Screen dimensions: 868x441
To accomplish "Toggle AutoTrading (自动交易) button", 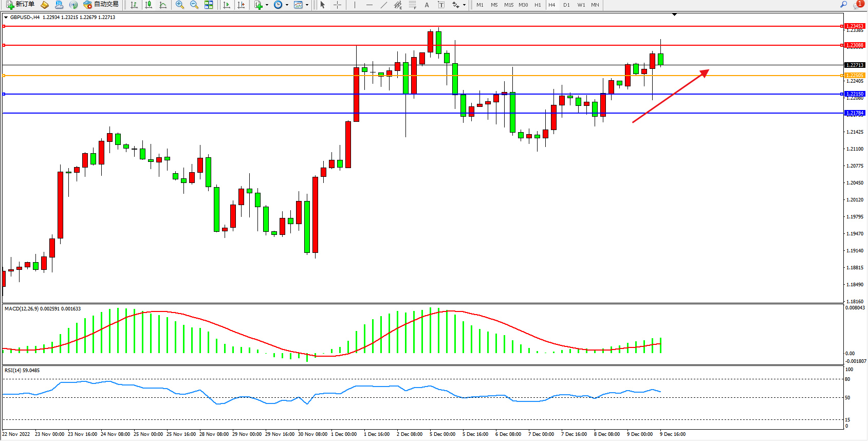I will point(101,5).
